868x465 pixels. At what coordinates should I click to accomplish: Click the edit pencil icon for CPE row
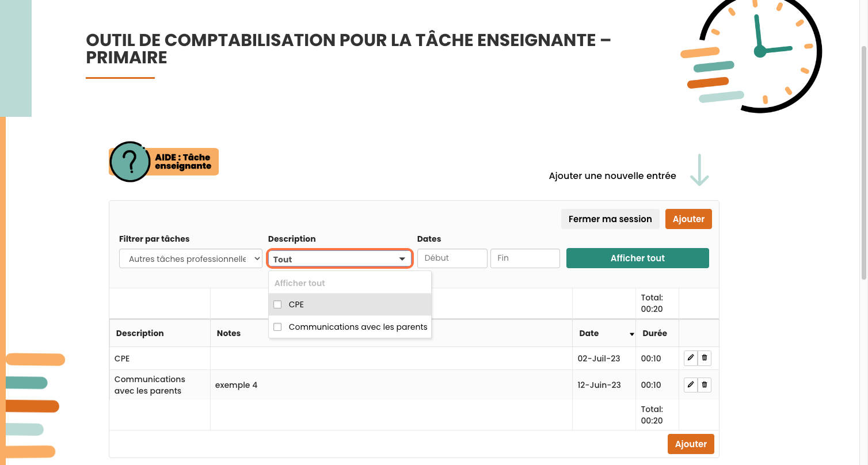pos(691,358)
